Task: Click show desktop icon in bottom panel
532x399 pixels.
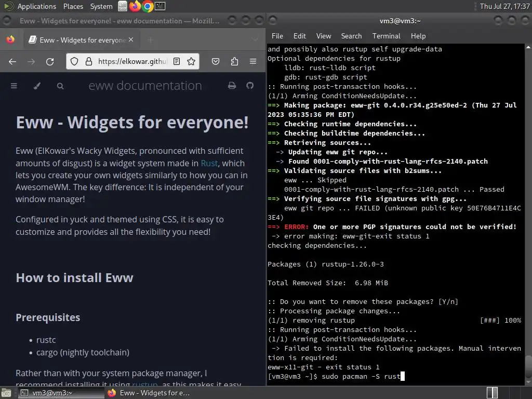Action: pyautogui.click(x=6, y=393)
